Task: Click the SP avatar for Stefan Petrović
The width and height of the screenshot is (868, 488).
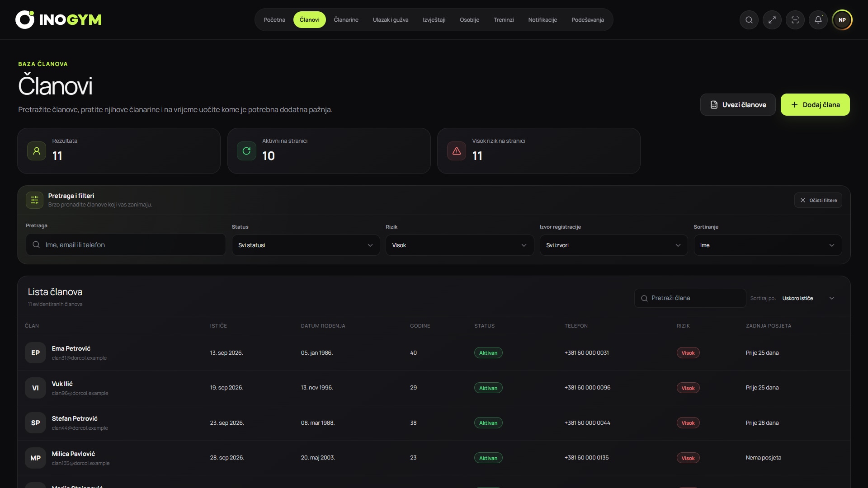Action: point(35,423)
